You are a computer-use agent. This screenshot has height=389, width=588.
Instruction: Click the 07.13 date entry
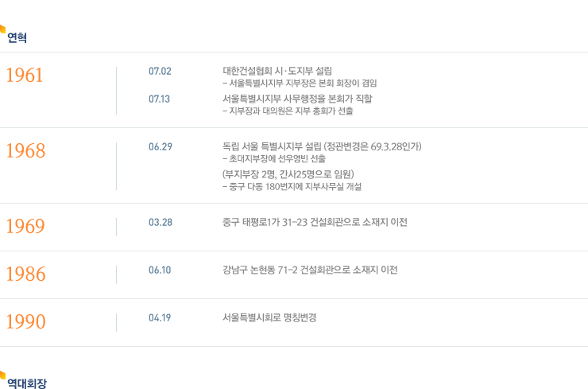pos(159,99)
